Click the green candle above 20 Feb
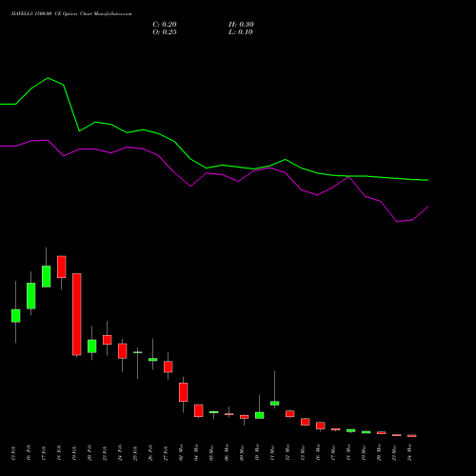Viewport: 476px width, 476px height. coord(92,347)
